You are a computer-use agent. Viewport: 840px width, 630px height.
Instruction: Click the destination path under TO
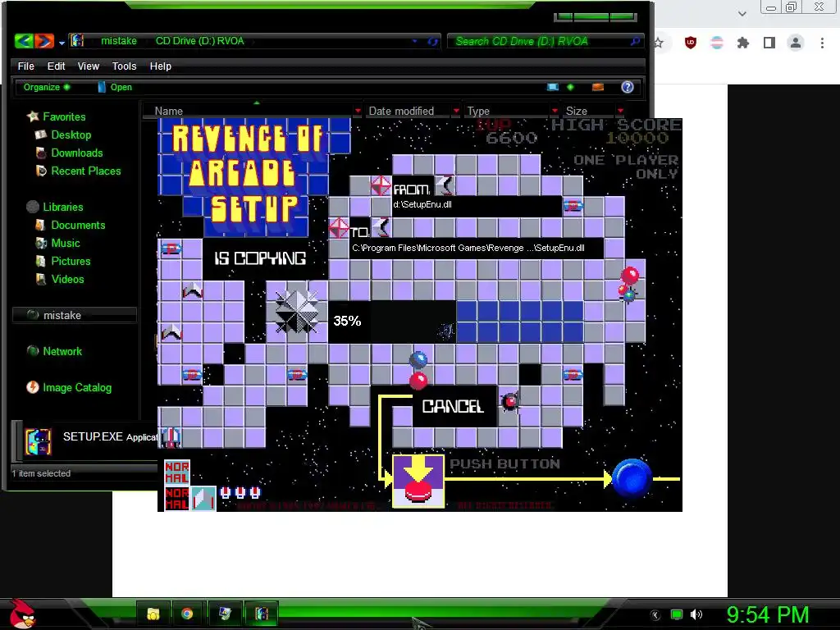click(x=468, y=248)
